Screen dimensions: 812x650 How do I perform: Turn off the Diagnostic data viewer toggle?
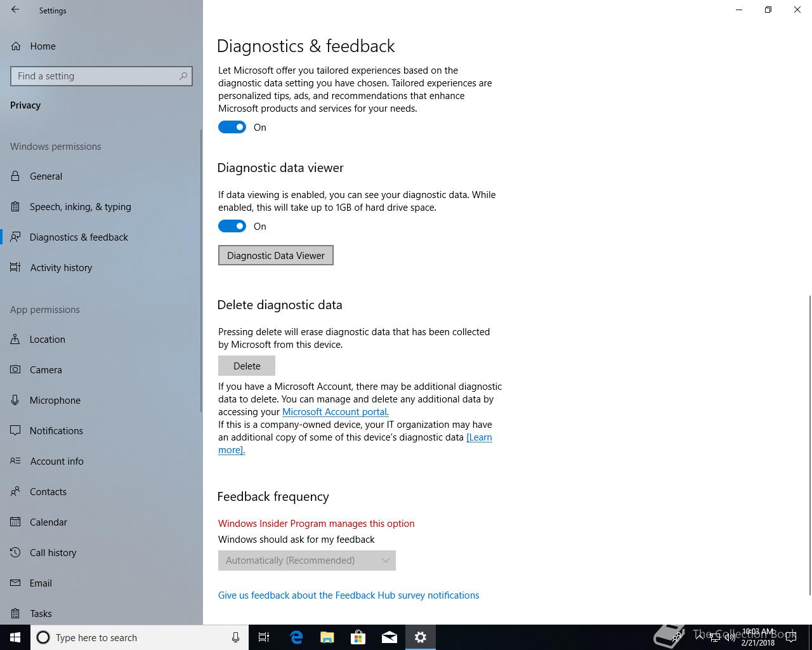[232, 226]
